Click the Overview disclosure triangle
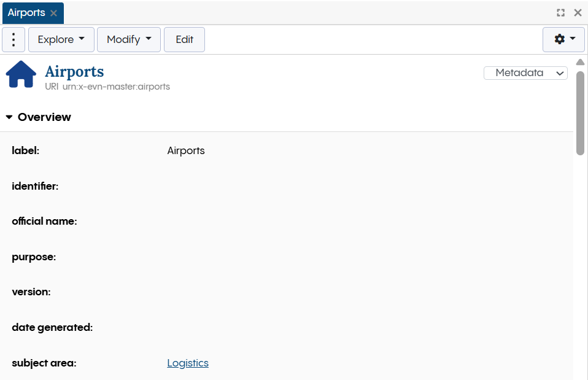 pyautogui.click(x=10, y=117)
